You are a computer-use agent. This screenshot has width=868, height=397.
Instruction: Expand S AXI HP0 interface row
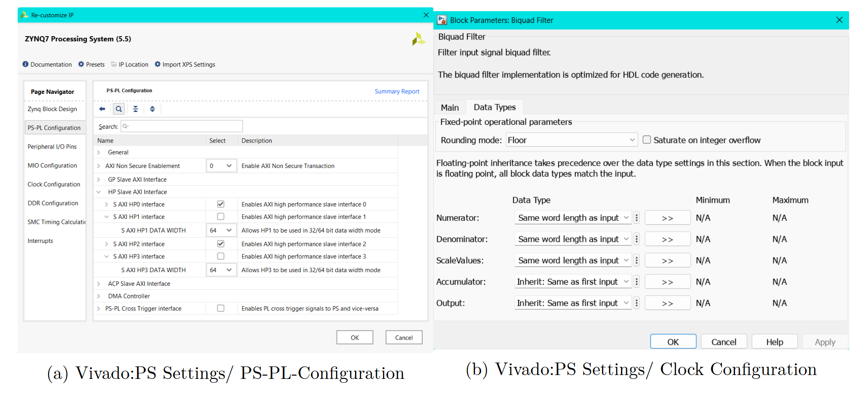[106, 205]
